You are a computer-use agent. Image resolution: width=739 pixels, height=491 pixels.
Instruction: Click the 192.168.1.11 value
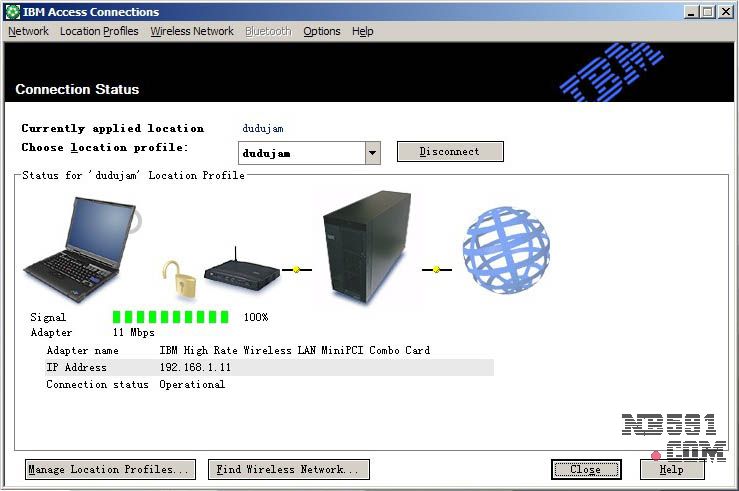click(195, 368)
